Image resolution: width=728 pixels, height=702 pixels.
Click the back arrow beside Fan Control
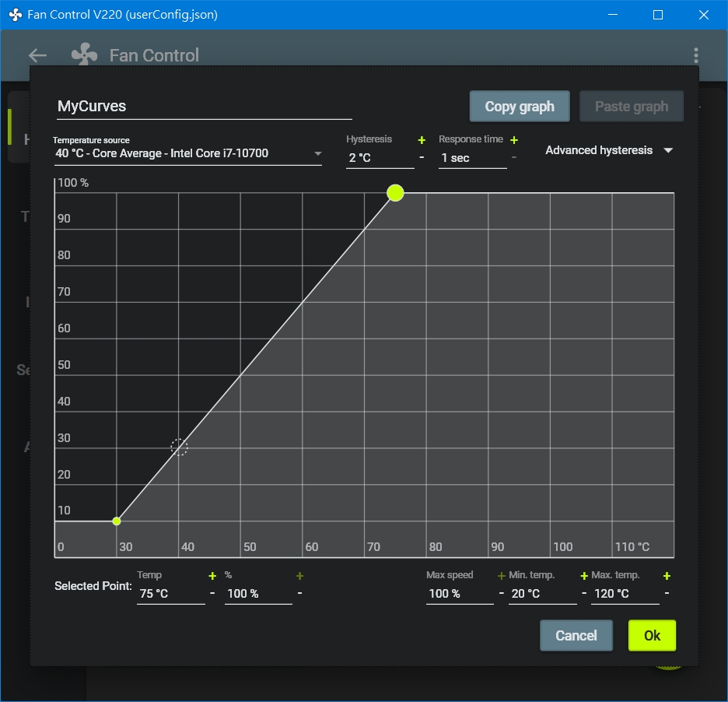tap(37, 55)
